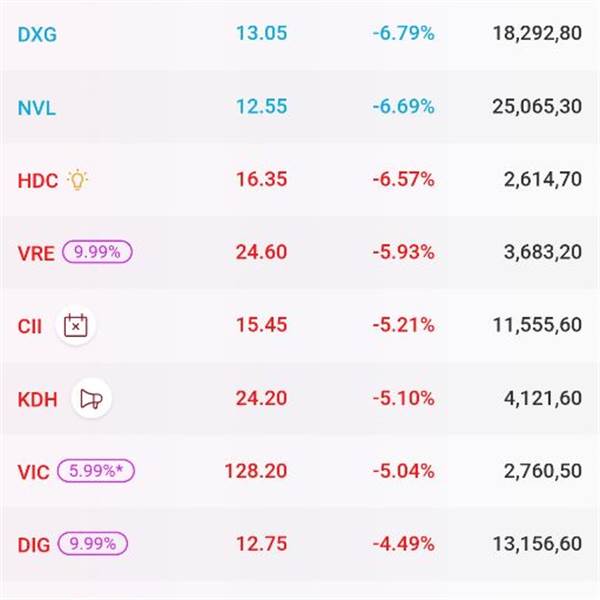Image resolution: width=600 pixels, height=600 pixels.
Task: Open the KDH stock symbol
Action: (x=38, y=399)
